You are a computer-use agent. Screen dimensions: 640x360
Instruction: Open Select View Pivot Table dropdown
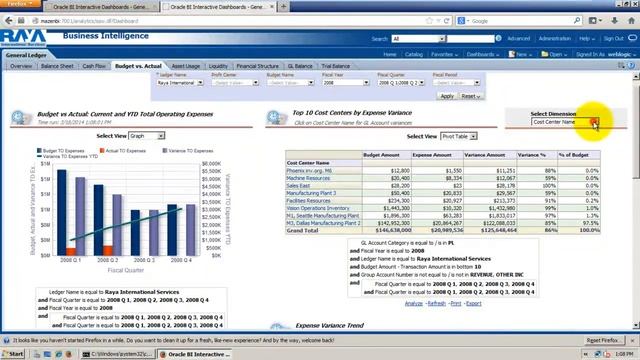click(473, 136)
